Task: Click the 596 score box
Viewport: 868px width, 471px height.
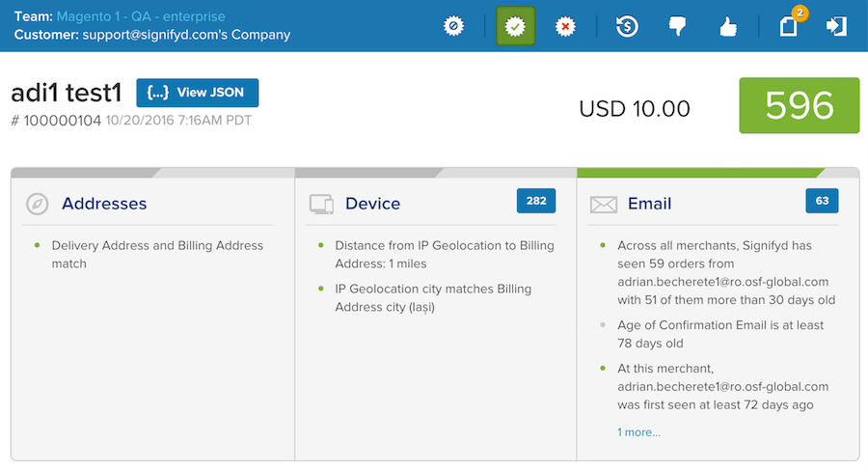Action: 799,106
